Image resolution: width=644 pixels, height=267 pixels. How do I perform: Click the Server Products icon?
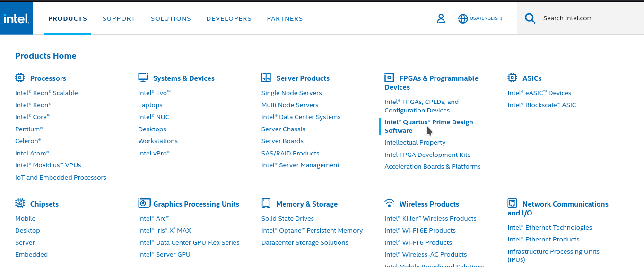click(x=266, y=78)
